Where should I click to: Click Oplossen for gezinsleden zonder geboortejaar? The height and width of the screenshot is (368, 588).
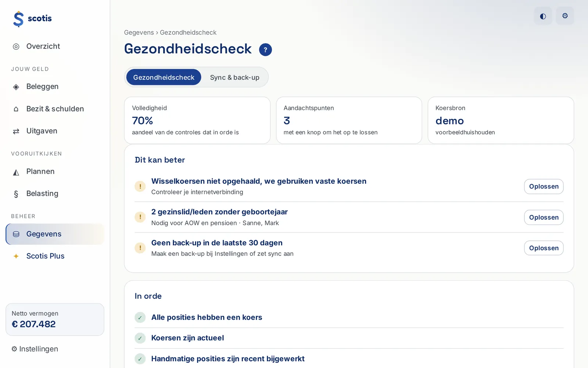tap(544, 217)
